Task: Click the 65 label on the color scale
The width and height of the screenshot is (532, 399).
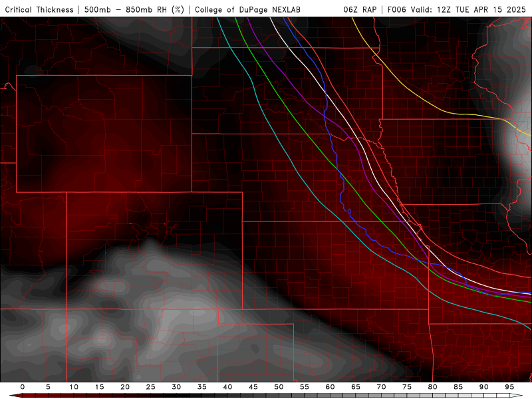Action: coord(356,387)
